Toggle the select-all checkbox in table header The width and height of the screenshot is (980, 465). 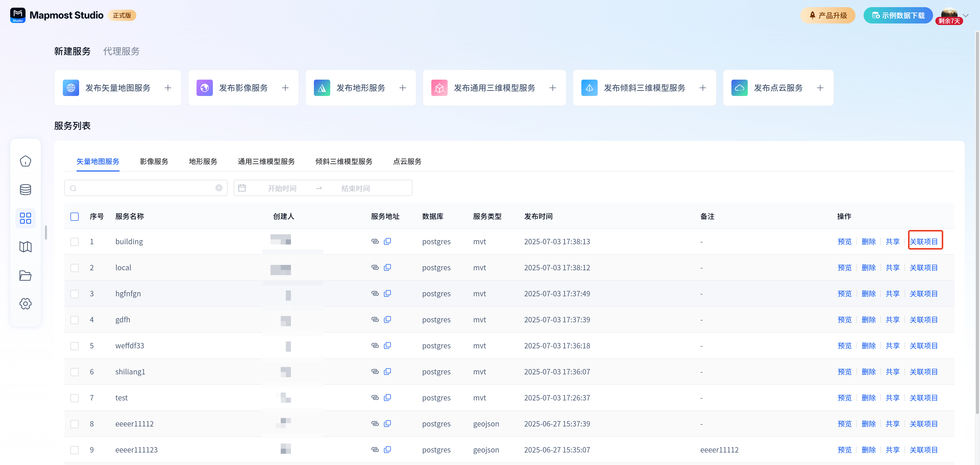75,216
